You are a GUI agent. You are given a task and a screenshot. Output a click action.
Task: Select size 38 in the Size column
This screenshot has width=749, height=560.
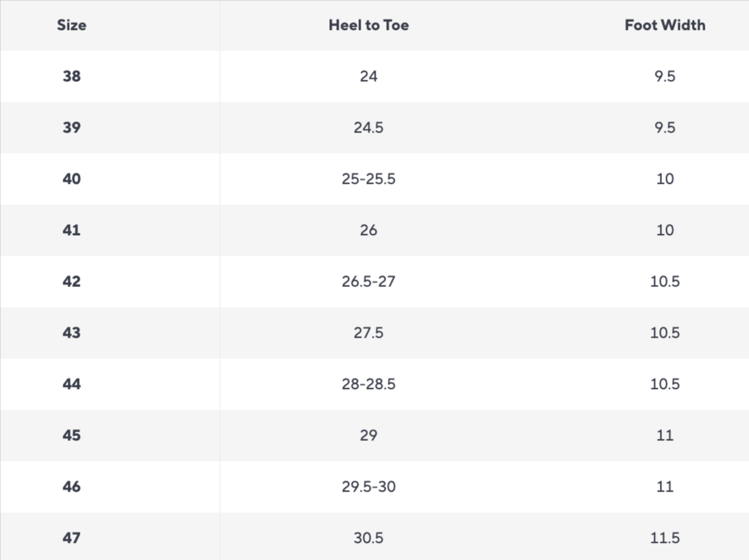(71, 76)
